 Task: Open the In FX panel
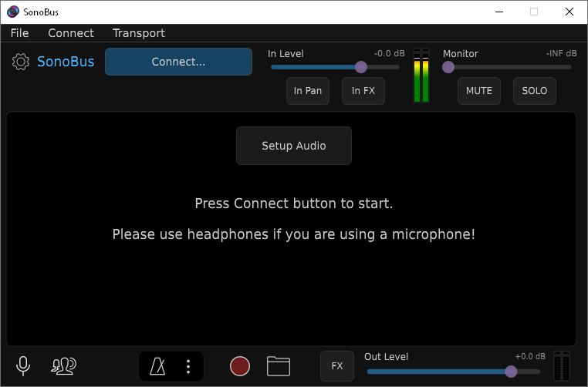(363, 91)
